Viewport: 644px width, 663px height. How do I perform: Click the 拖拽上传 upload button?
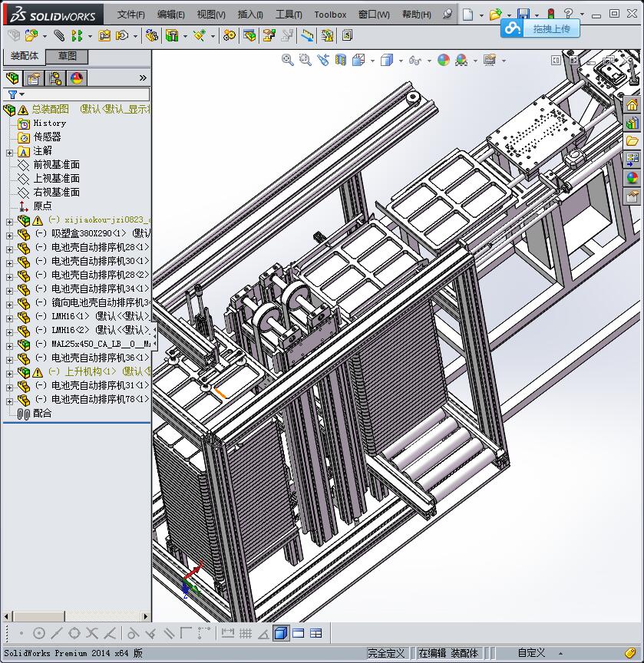pyautogui.click(x=540, y=28)
